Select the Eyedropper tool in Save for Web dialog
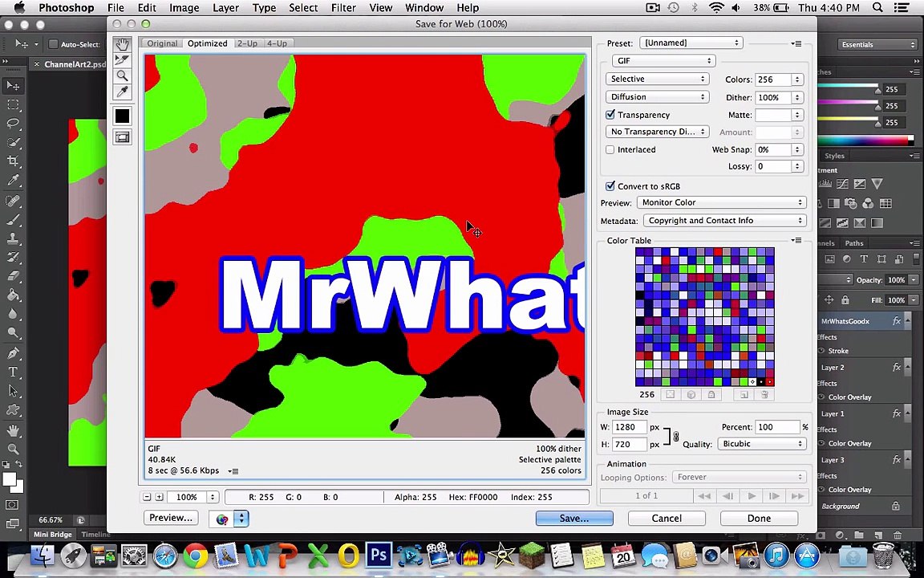The width and height of the screenshot is (924, 578). tap(122, 92)
